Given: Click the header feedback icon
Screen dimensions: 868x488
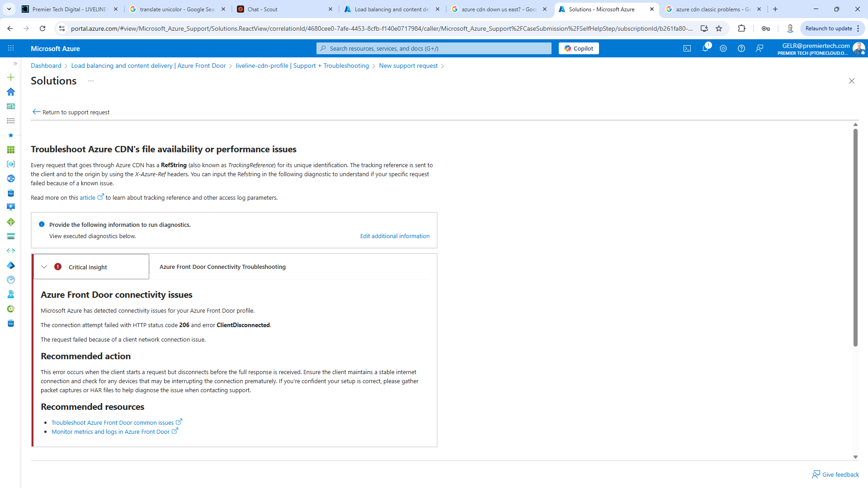Looking at the screenshot, I should click(x=759, y=48).
